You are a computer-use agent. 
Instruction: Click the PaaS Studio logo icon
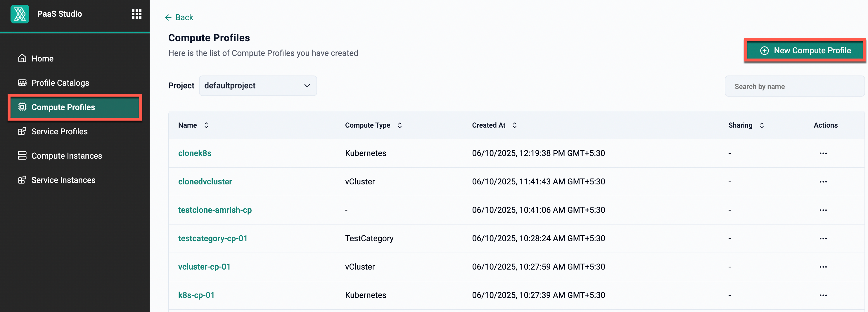point(20,14)
